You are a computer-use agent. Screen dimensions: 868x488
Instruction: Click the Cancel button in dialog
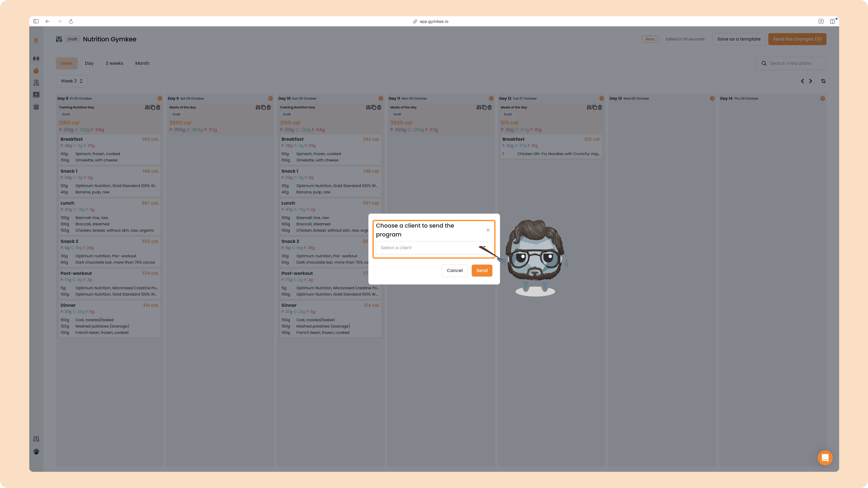pos(455,270)
